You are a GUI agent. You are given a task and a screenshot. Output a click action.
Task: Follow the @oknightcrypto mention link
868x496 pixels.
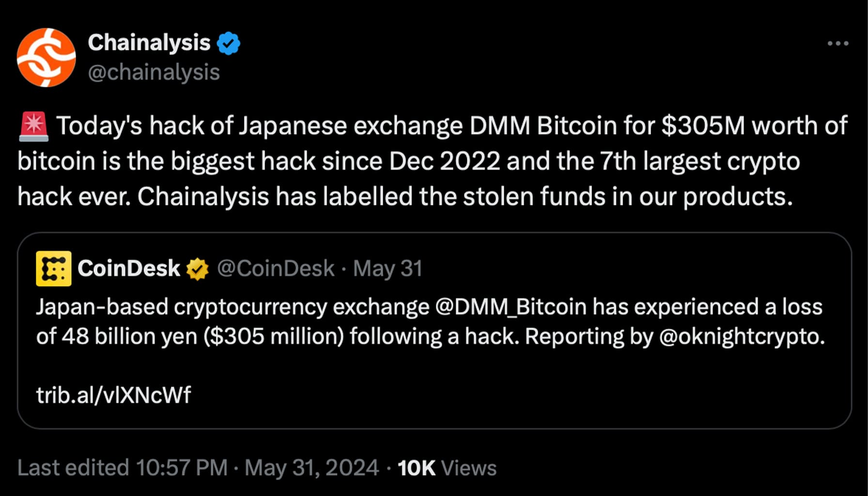(x=742, y=337)
